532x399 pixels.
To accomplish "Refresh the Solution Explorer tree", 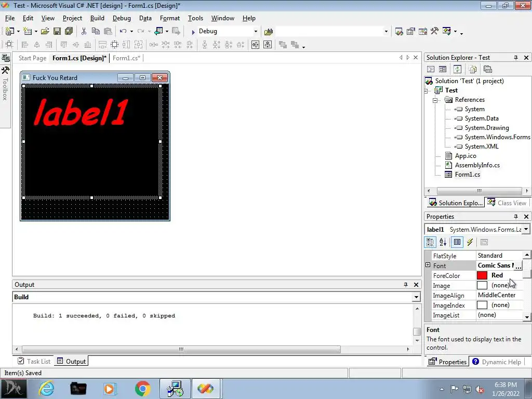I will point(457,69).
